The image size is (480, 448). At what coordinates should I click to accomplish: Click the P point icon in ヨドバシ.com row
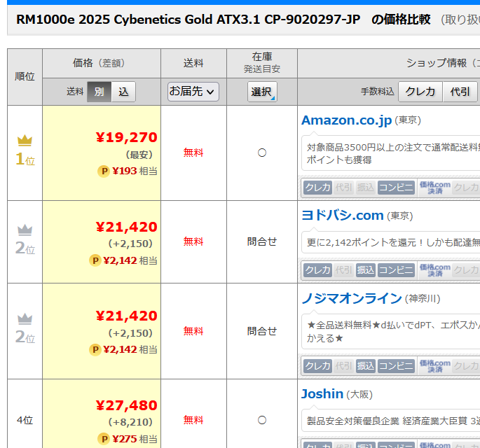pyautogui.click(x=95, y=260)
